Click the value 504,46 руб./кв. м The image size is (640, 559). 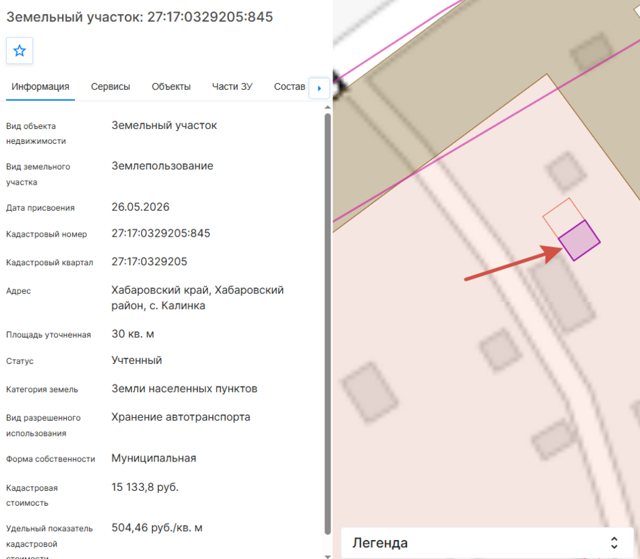point(157,528)
